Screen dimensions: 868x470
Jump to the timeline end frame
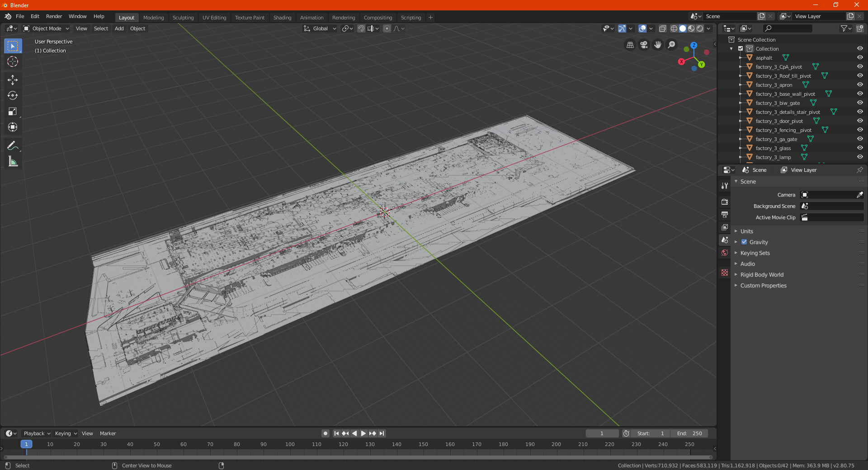[382, 433]
